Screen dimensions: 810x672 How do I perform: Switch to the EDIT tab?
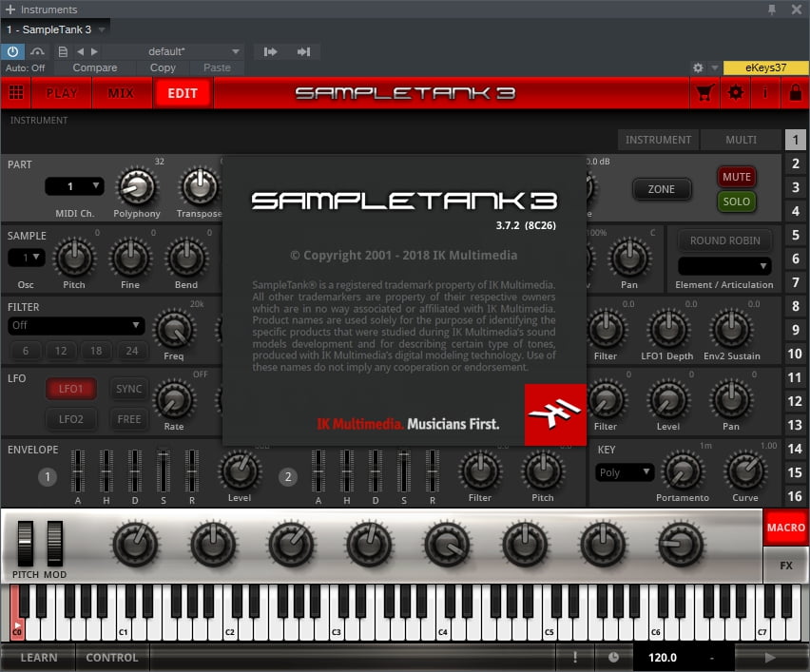tap(183, 93)
